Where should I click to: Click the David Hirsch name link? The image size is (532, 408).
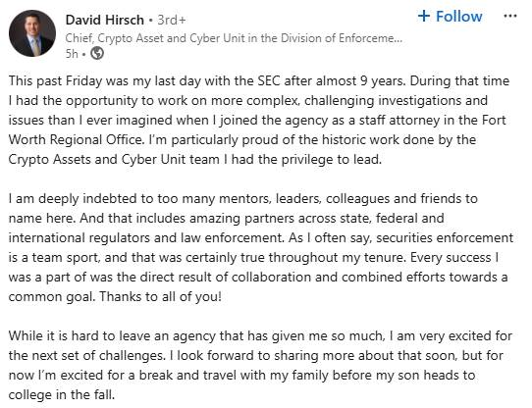coord(104,20)
